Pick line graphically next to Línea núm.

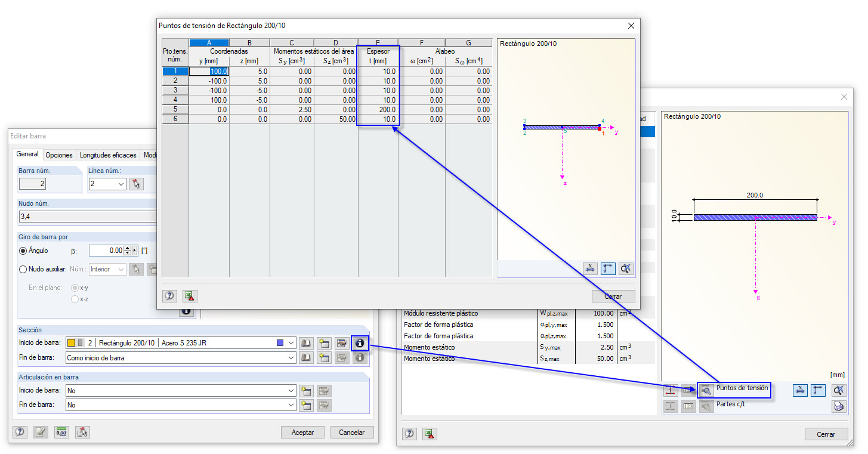137,184
